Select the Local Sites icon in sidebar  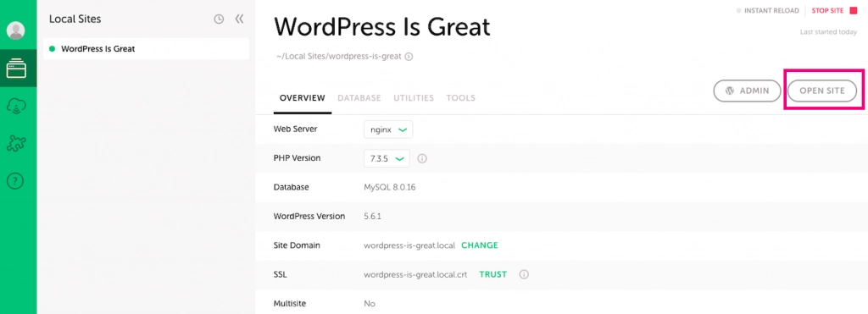pyautogui.click(x=16, y=69)
